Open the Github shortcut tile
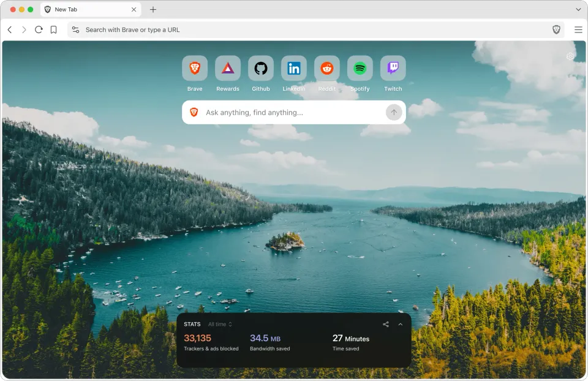Viewport: 588px width, 381px height. pyautogui.click(x=261, y=69)
